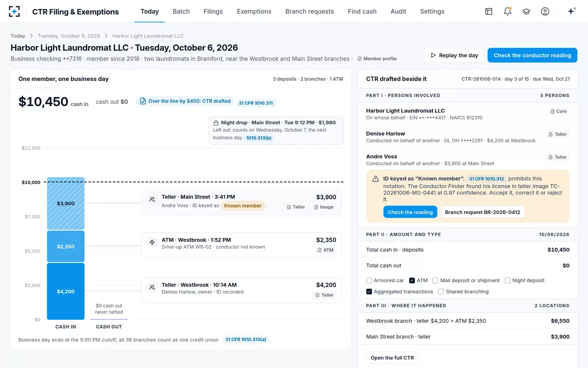Click Teller tag on Westbrook $4,200 deposit

pos(325,295)
